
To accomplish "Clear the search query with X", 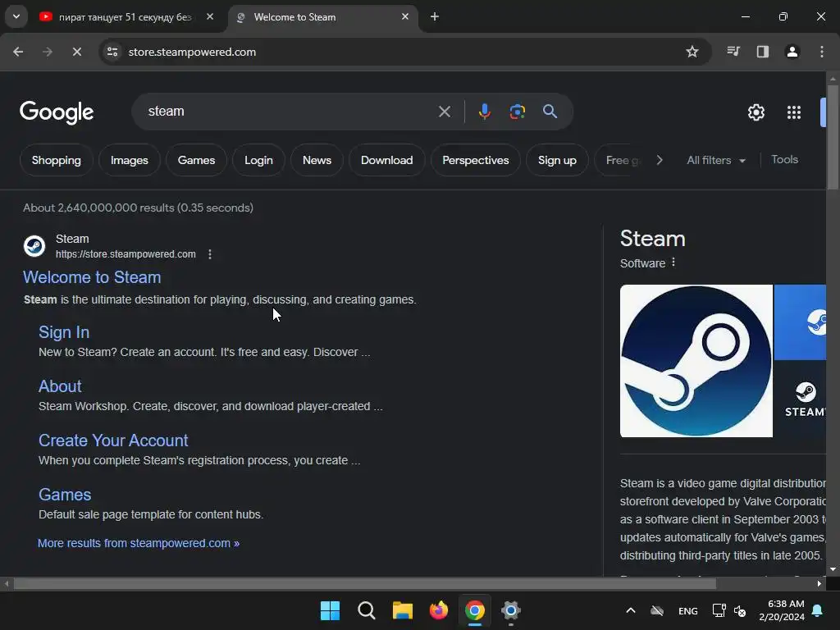I will [444, 112].
